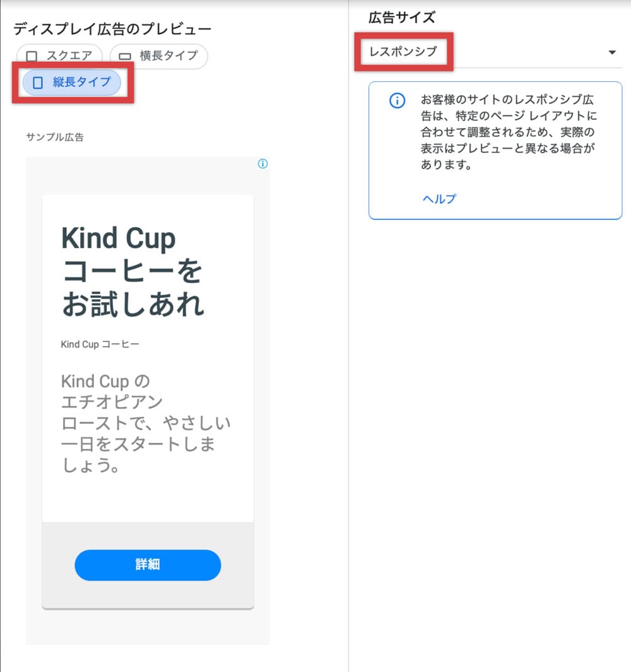Click the wide rectangle icon in 横長タイプ chip
Viewport: 631px width, 672px height.
pos(125,57)
